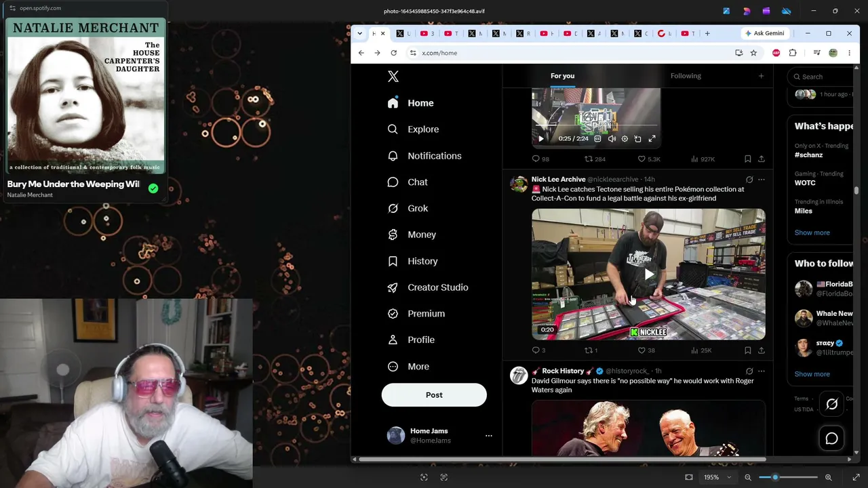Open History in X sidebar
This screenshot has height=488, width=868.
tap(413, 261)
